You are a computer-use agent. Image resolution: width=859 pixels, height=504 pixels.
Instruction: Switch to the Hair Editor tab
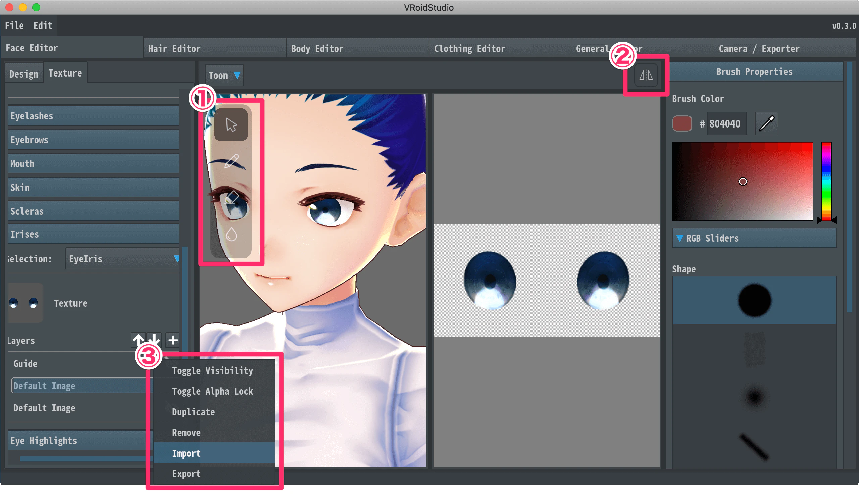click(x=214, y=48)
